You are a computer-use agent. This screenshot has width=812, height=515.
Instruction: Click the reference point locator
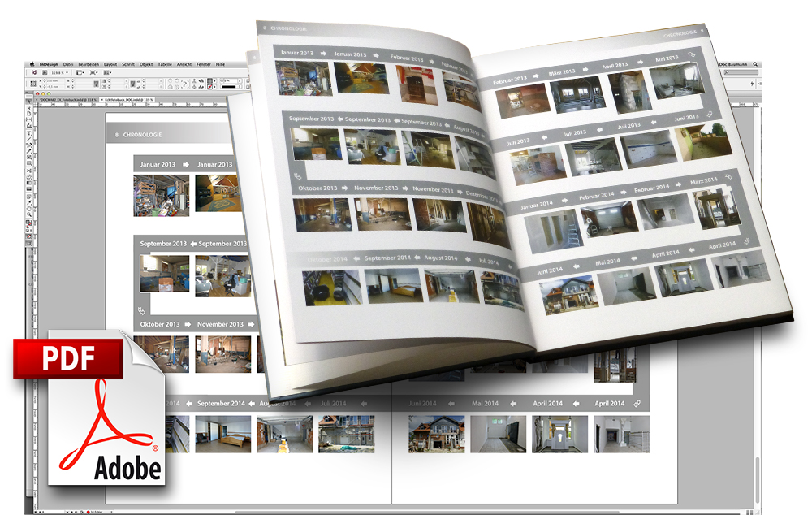33,84
